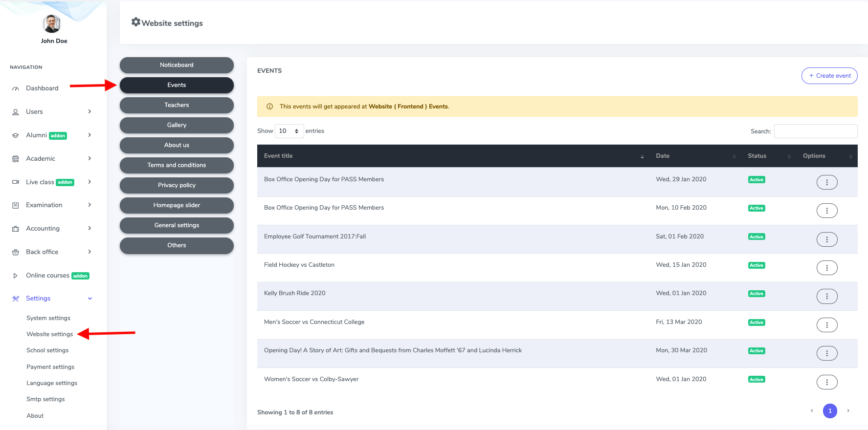Viewport: 868px width, 430px height.
Task: Click the Dashboard speedometer icon
Action: pos(16,88)
